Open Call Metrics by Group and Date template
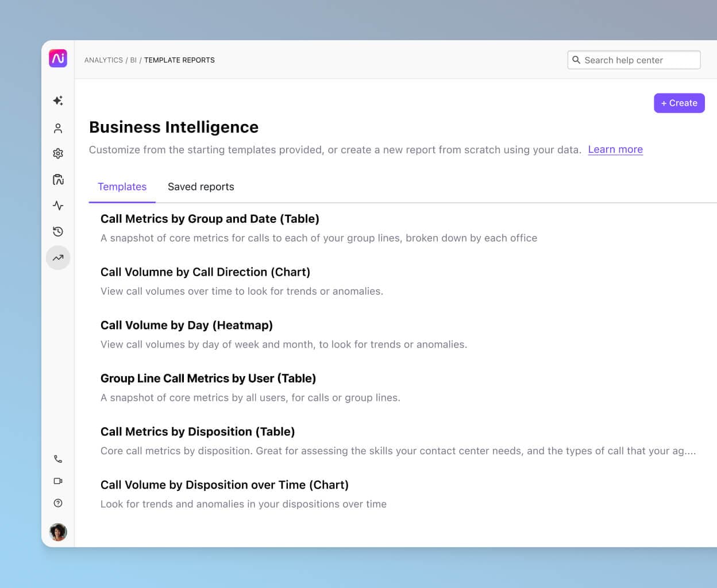 (x=210, y=219)
